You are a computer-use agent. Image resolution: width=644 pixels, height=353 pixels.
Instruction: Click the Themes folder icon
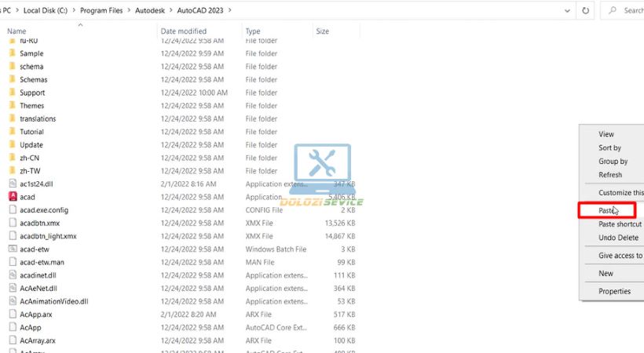[13, 106]
